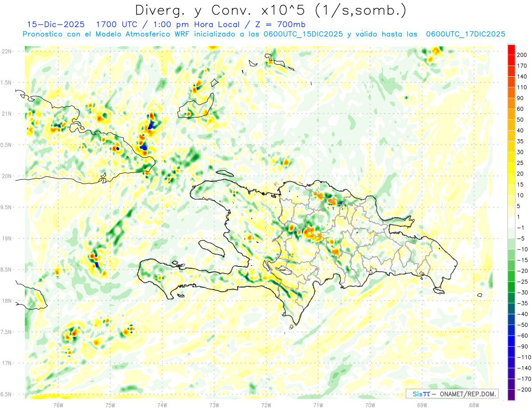Click the 76W longitude label
The image size is (532, 411).
[58, 405]
